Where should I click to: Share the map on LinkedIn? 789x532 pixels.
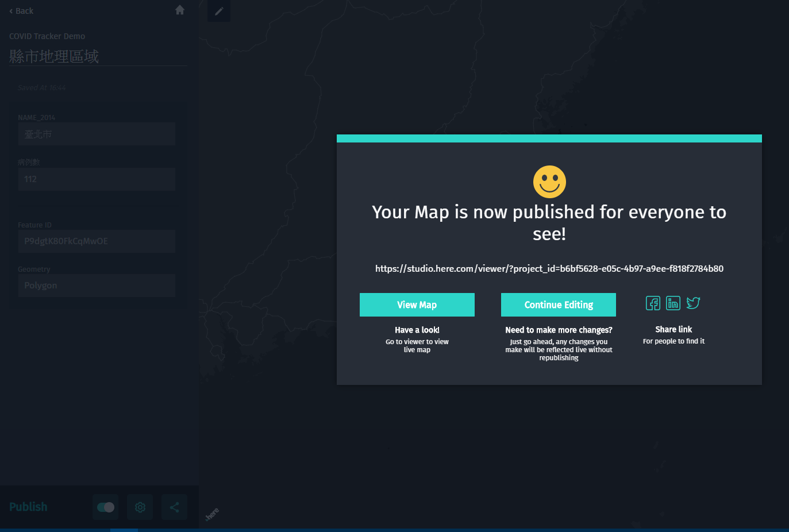[673, 303]
